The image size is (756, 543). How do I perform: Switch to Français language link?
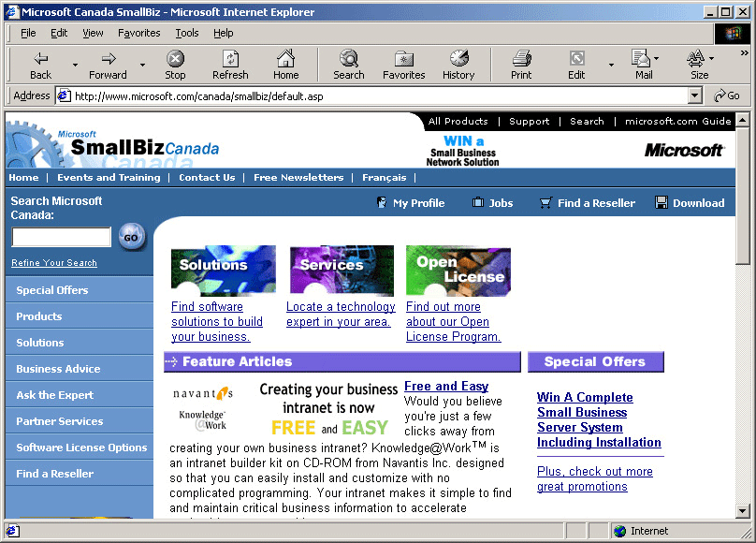click(x=385, y=178)
